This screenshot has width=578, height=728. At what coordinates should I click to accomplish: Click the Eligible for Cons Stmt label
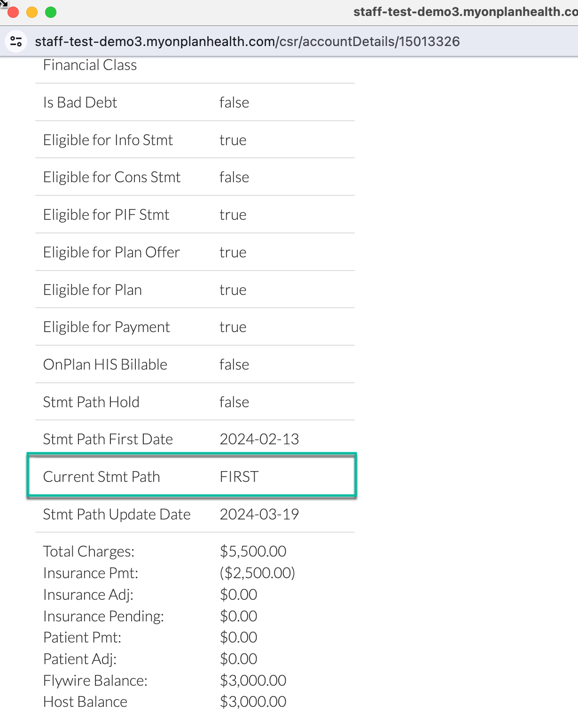[111, 177]
